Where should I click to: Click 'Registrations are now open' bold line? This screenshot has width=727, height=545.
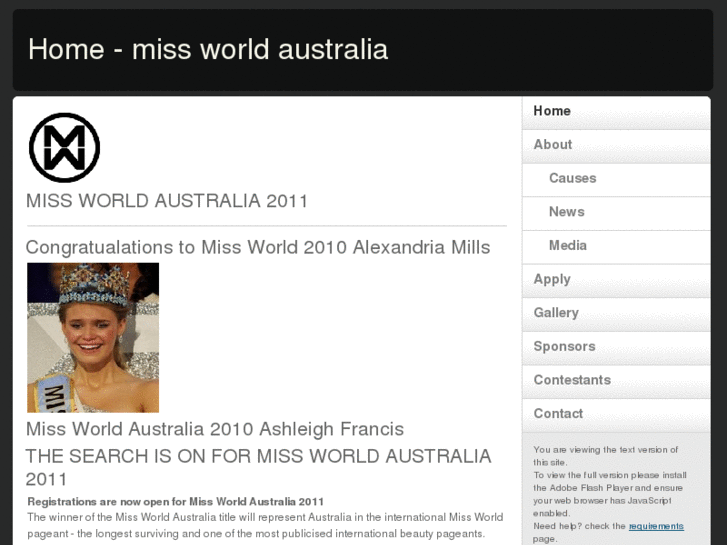coord(175,501)
